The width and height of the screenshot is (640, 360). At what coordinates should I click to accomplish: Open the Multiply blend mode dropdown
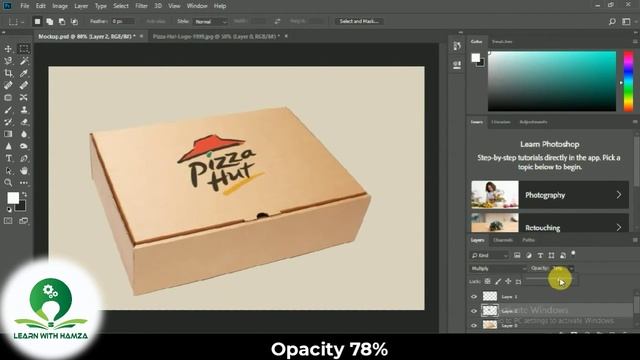click(x=498, y=269)
